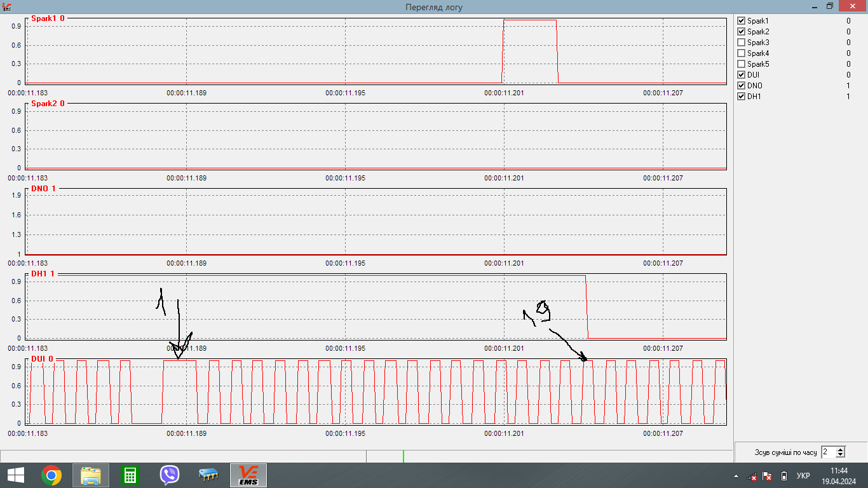Toggle the DUI channel checkbox
Image resolution: width=868 pixels, height=488 pixels.
(741, 75)
